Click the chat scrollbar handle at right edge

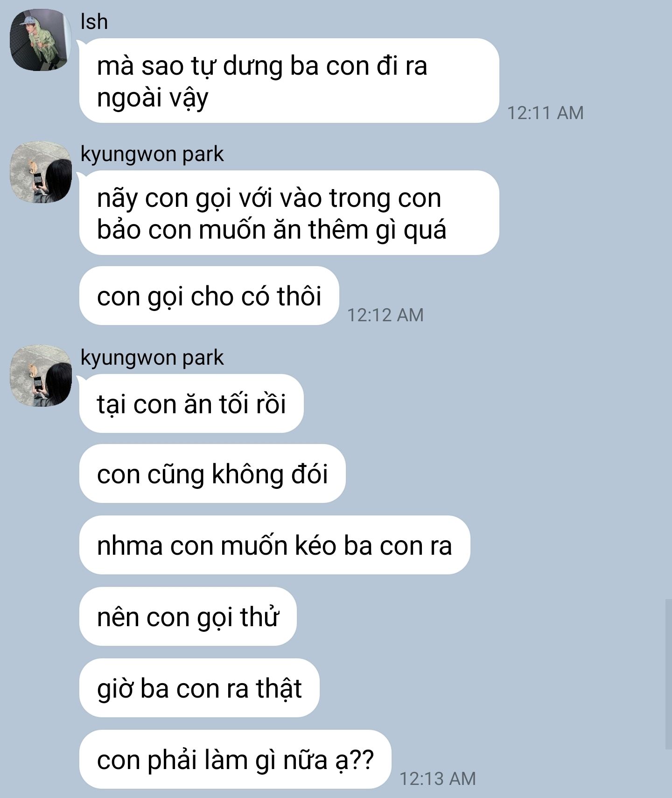[668, 675]
